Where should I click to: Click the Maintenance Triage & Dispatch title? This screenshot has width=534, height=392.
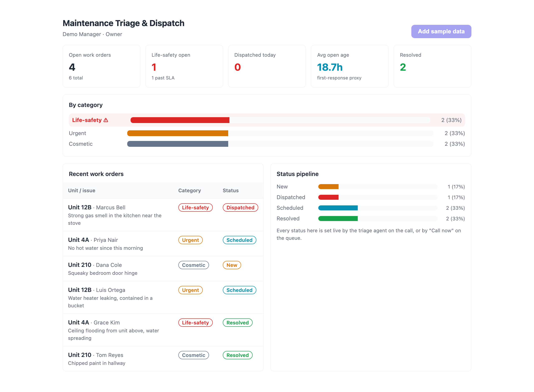pyautogui.click(x=123, y=23)
